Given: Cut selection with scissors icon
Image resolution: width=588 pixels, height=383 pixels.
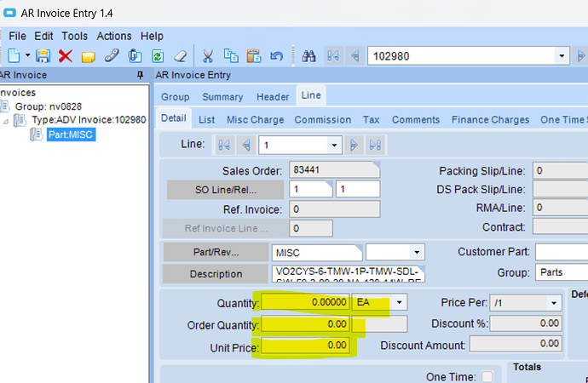Looking at the screenshot, I should (207, 56).
